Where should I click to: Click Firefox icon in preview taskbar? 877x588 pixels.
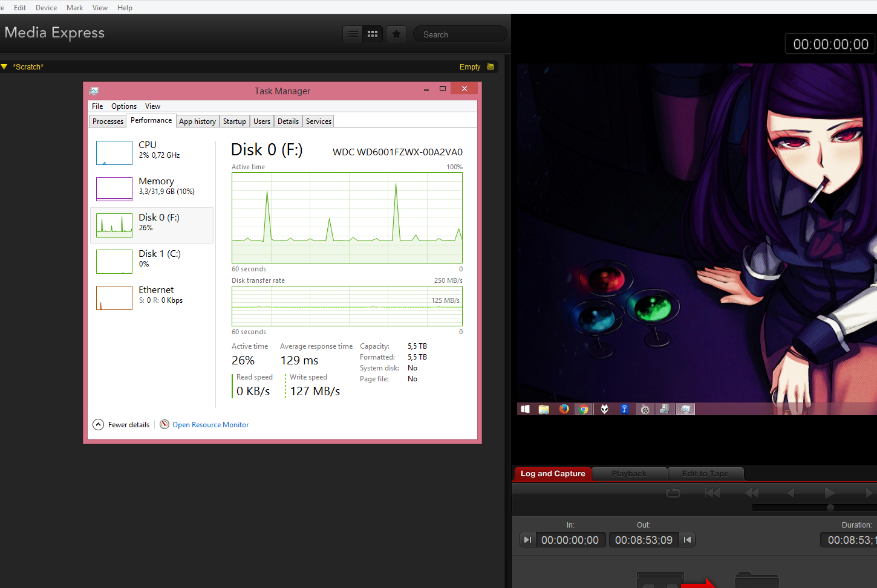[564, 409]
